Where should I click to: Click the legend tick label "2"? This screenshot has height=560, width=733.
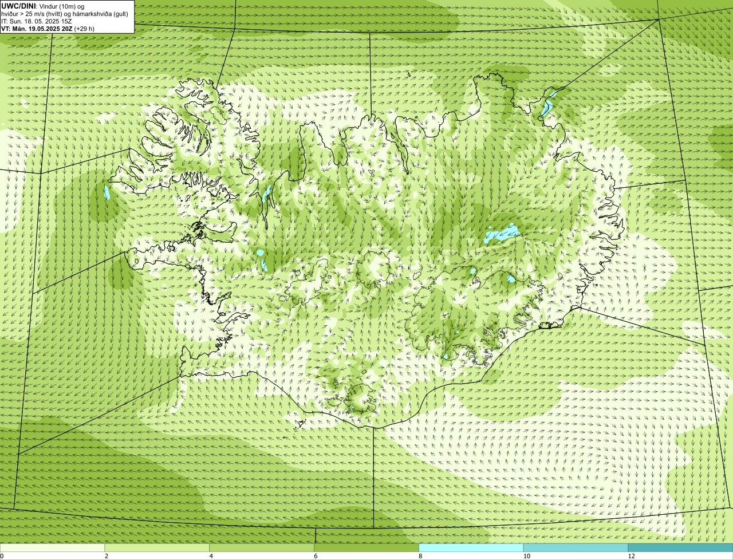[x=107, y=556]
